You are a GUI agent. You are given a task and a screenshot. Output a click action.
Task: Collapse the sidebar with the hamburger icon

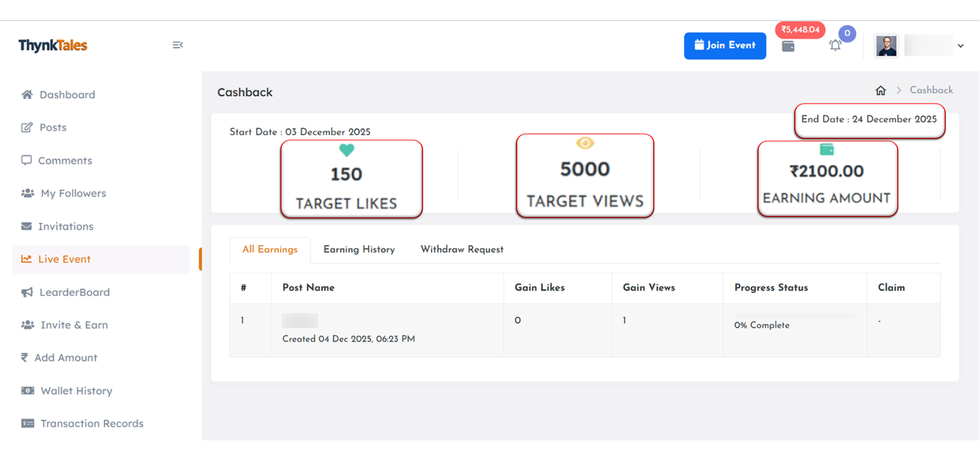pos(178,45)
